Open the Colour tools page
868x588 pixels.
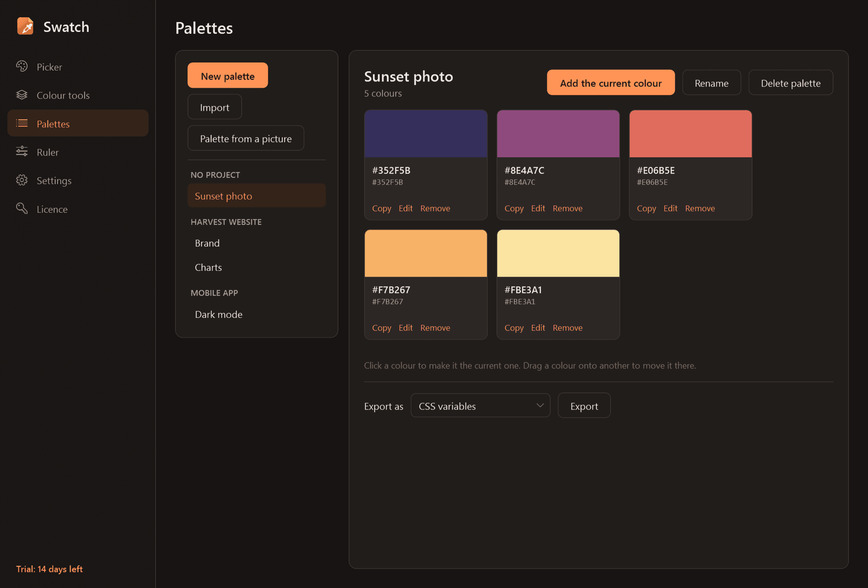tap(78, 95)
